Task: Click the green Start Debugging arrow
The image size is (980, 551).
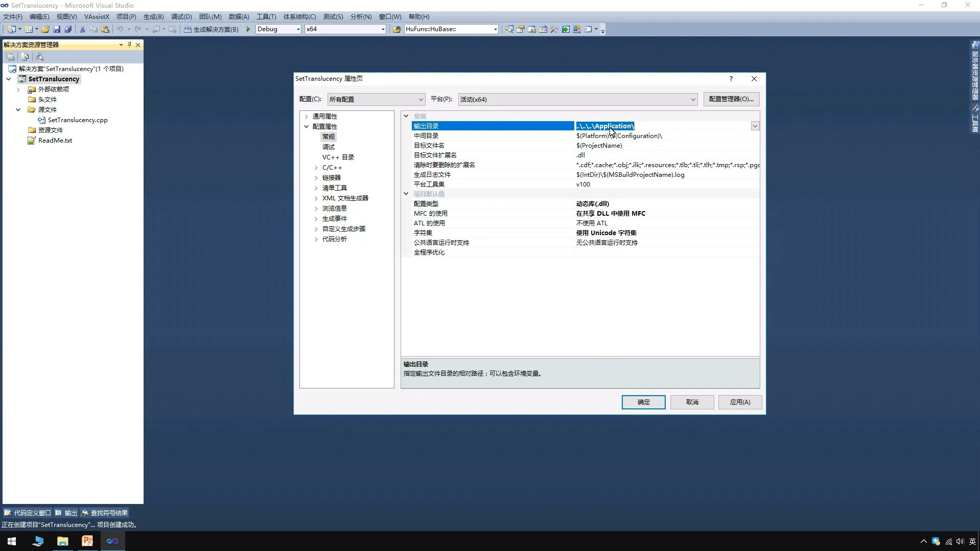Action: (248, 29)
